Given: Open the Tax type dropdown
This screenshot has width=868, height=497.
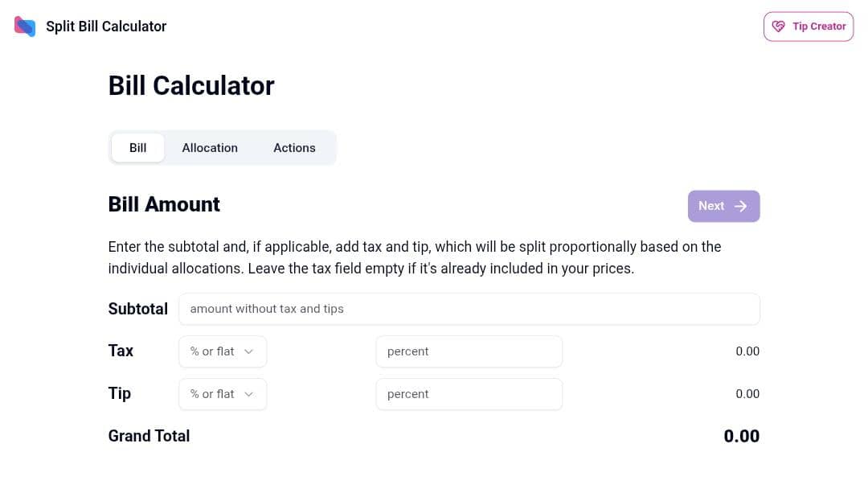Looking at the screenshot, I should tap(222, 351).
